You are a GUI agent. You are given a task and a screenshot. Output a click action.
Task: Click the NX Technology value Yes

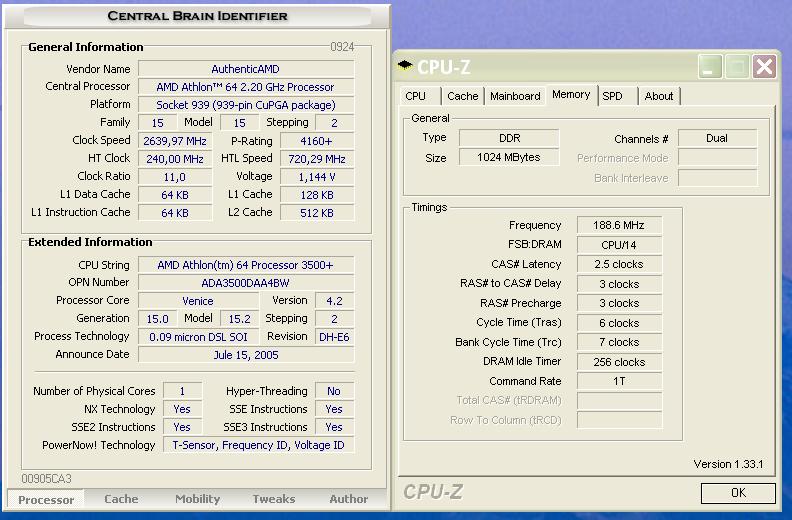click(182, 409)
